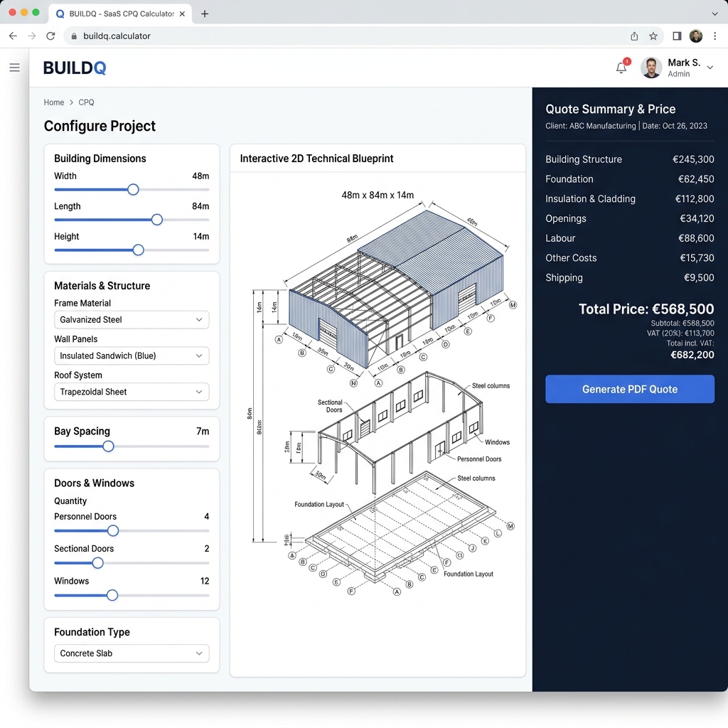
Task: Select the BUILDQ browser tab
Action: coord(120,14)
